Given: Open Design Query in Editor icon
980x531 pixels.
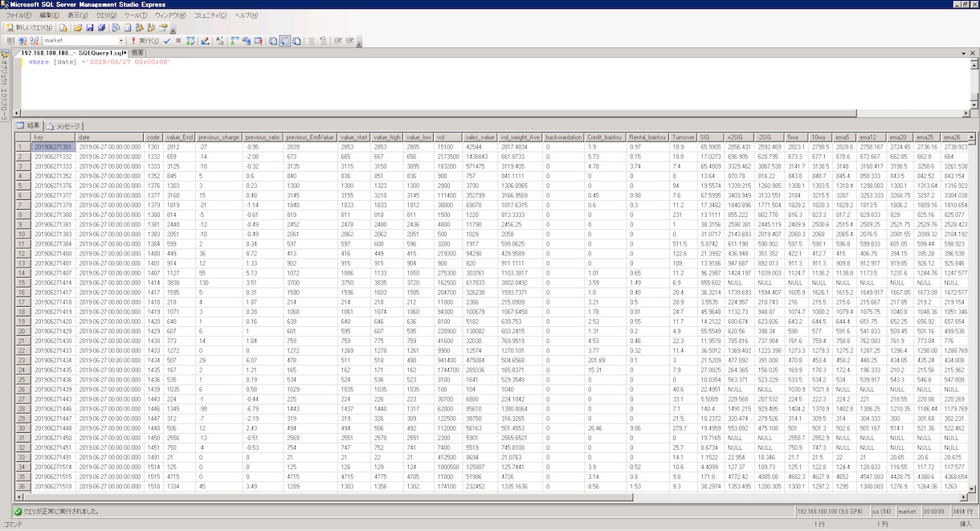Looking at the screenshot, I should [205, 40].
